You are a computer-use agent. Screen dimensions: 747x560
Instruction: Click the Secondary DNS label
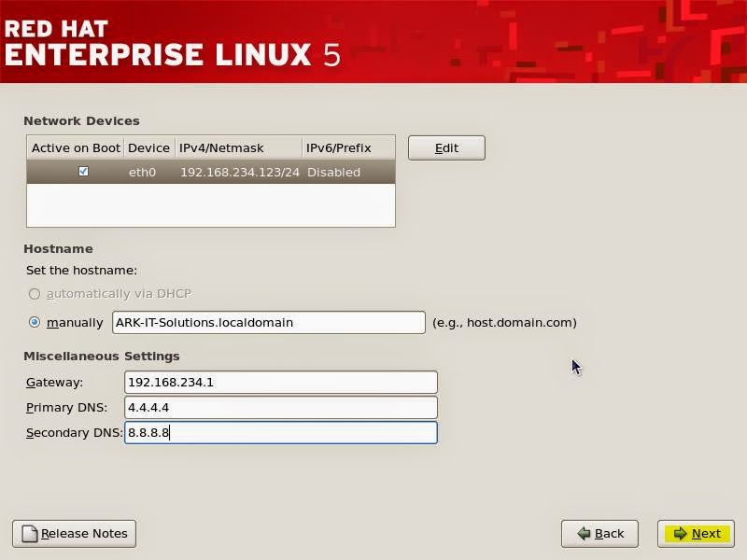74,433
